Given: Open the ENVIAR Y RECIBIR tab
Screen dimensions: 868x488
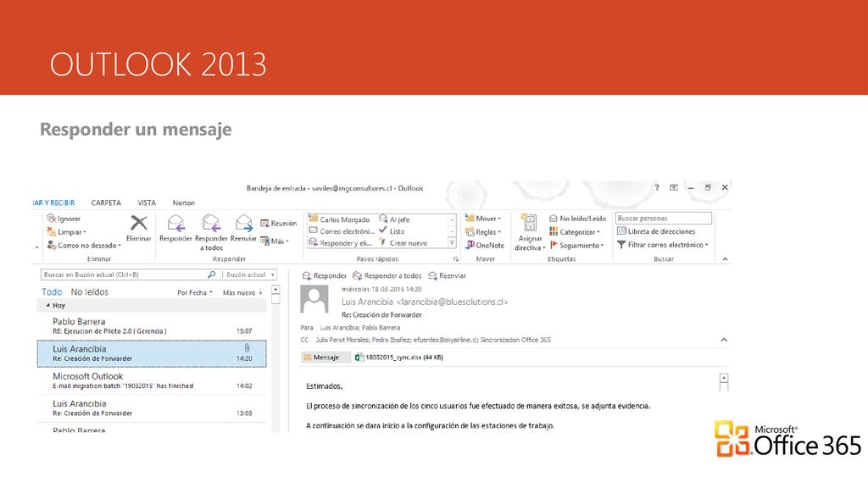Looking at the screenshot, I should pos(53,202).
